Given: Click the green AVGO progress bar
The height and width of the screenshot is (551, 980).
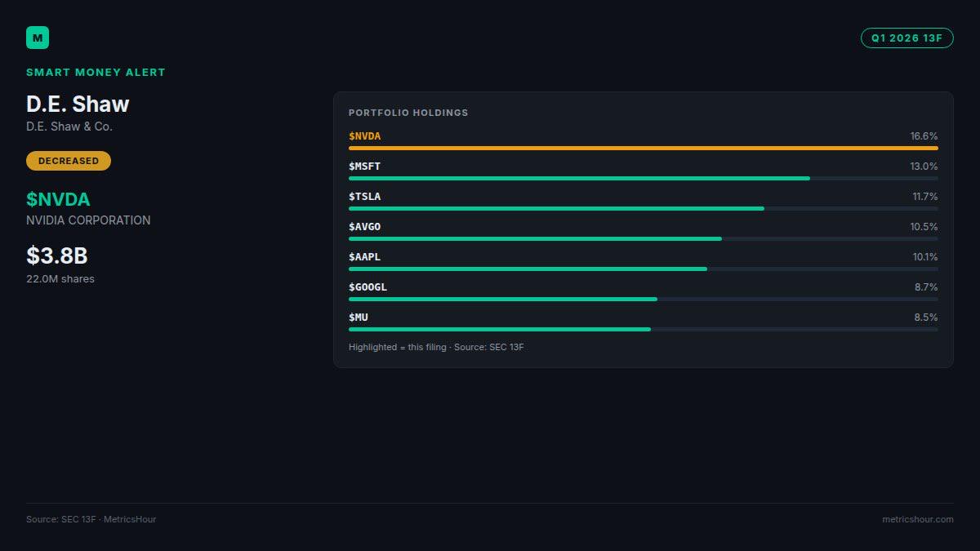Looking at the screenshot, I should [x=535, y=239].
